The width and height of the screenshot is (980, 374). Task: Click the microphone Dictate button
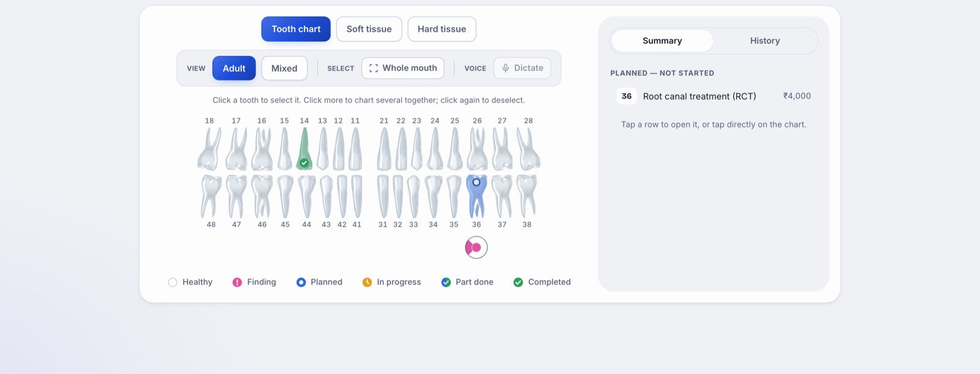(522, 68)
